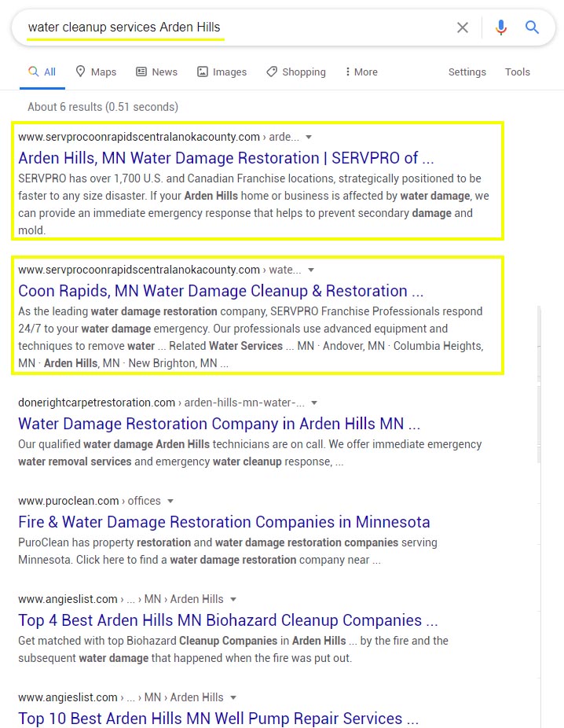Open the More menu

click(x=361, y=72)
